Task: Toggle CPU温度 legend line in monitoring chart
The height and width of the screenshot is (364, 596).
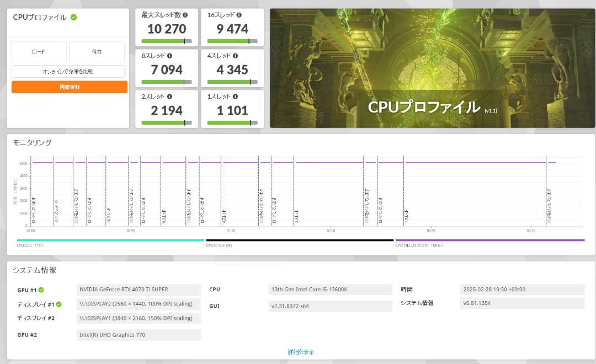Action: (110, 240)
